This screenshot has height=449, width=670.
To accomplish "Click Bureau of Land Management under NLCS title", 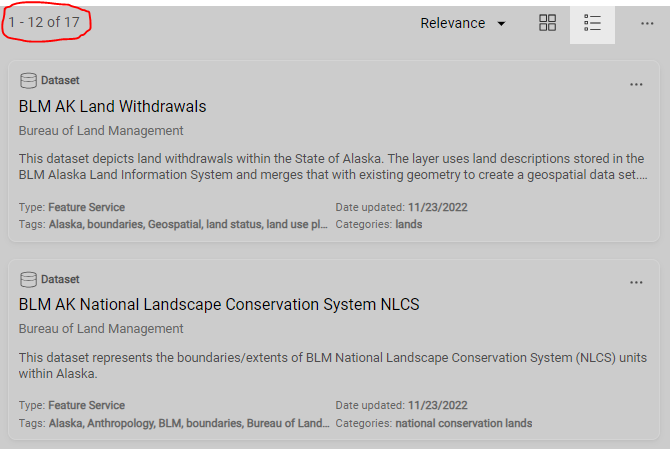I will pyautogui.click(x=101, y=329).
